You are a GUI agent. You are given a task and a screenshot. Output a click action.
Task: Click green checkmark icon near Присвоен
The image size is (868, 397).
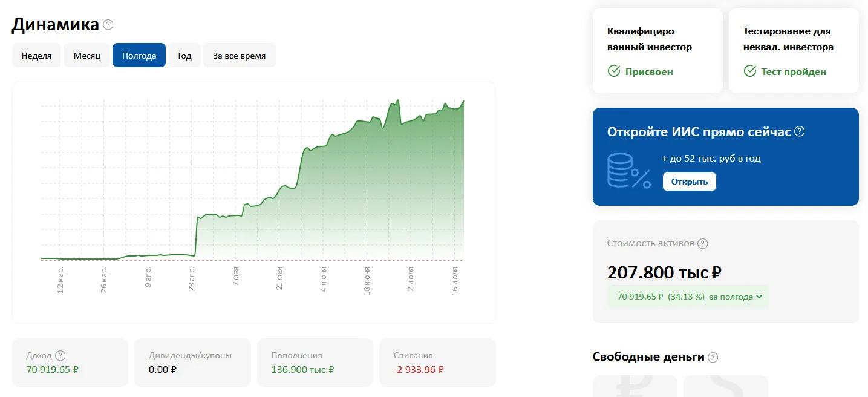(614, 71)
